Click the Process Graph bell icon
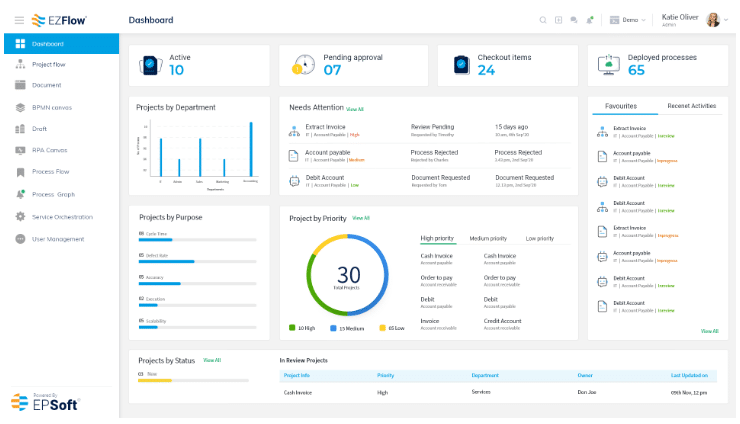This screenshot has width=740, height=424. pos(20,194)
